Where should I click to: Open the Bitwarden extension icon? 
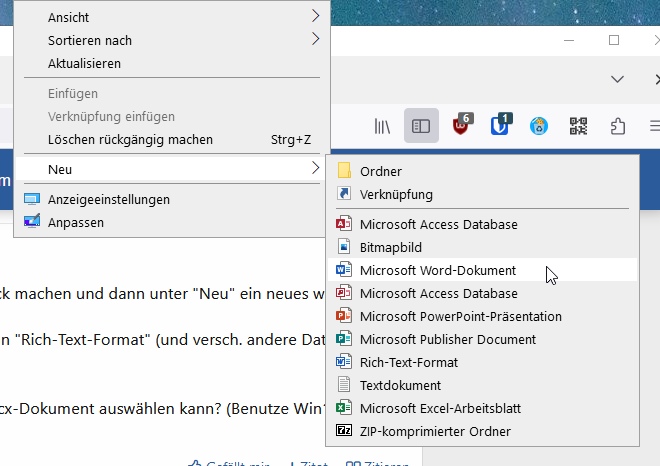point(501,125)
